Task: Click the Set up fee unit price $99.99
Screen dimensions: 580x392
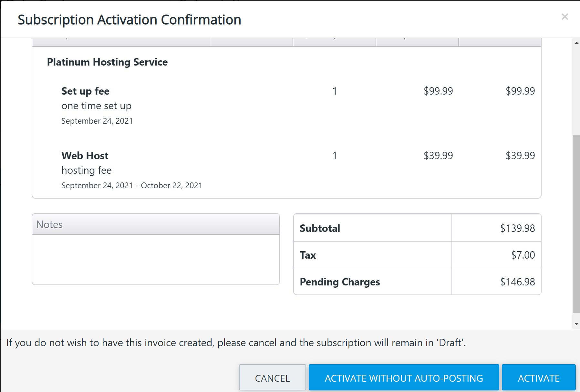Action: [x=438, y=91]
